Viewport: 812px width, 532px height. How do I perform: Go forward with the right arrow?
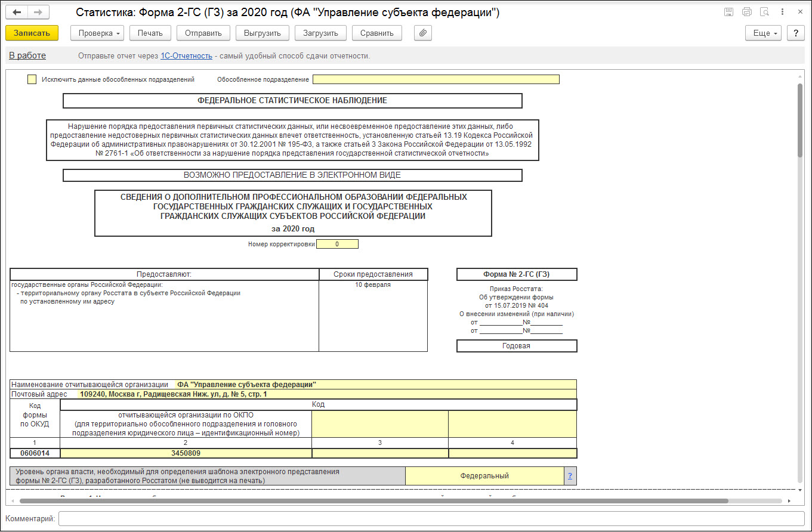coord(38,12)
